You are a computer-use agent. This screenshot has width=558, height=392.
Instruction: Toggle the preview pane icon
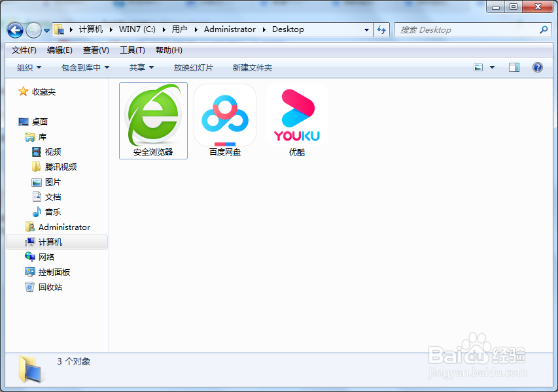[x=514, y=67]
